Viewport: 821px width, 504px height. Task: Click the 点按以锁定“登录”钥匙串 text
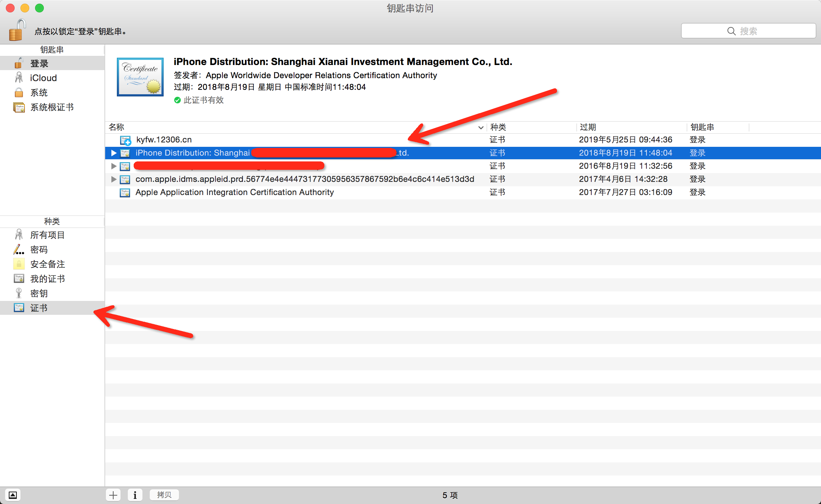[x=80, y=31]
